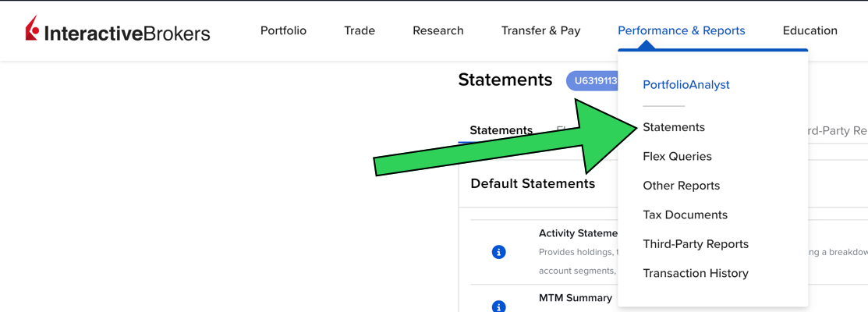Open the Education menu
868x312 pixels.
pyautogui.click(x=810, y=31)
